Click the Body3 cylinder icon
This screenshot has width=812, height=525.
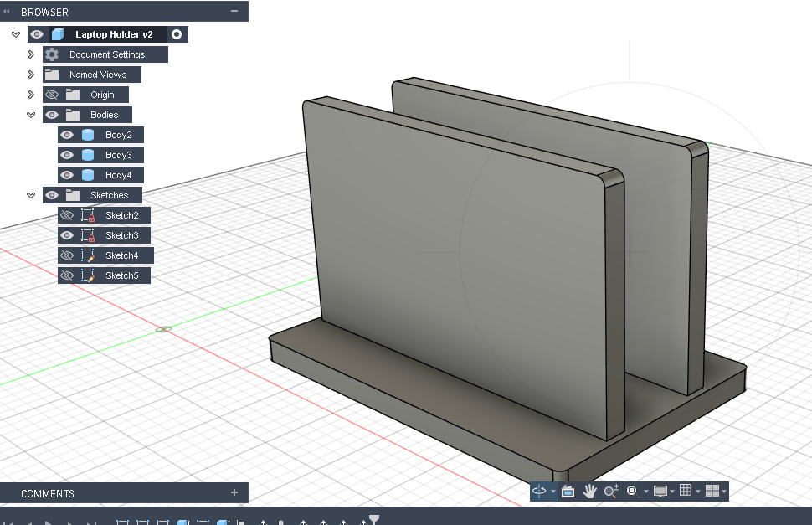(88, 155)
